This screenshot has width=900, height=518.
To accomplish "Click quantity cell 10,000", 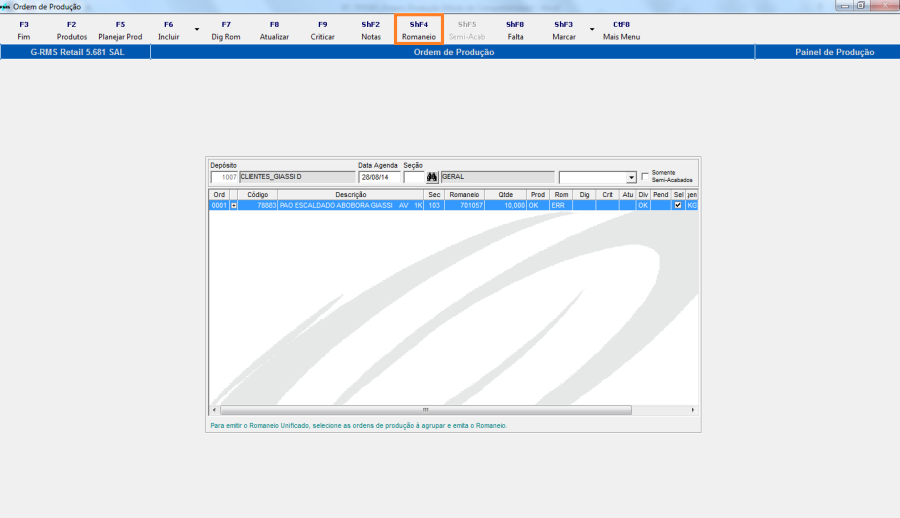I will 506,205.
